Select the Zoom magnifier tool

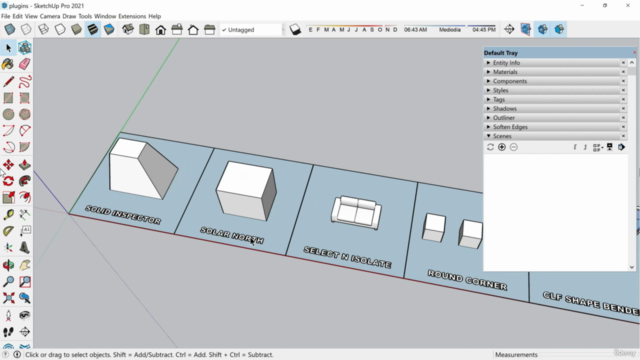[x=8, y=282]
